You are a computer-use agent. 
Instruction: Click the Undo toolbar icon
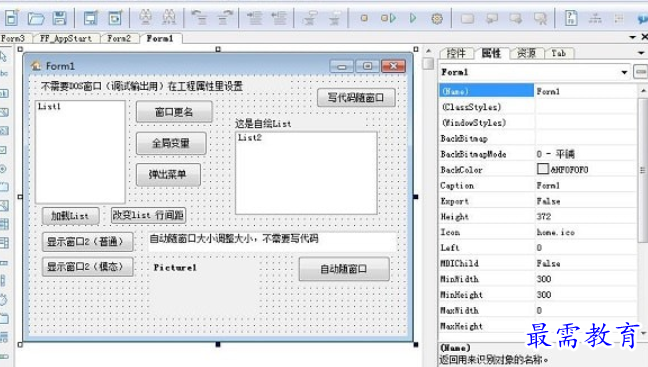(x=199, y=18)
